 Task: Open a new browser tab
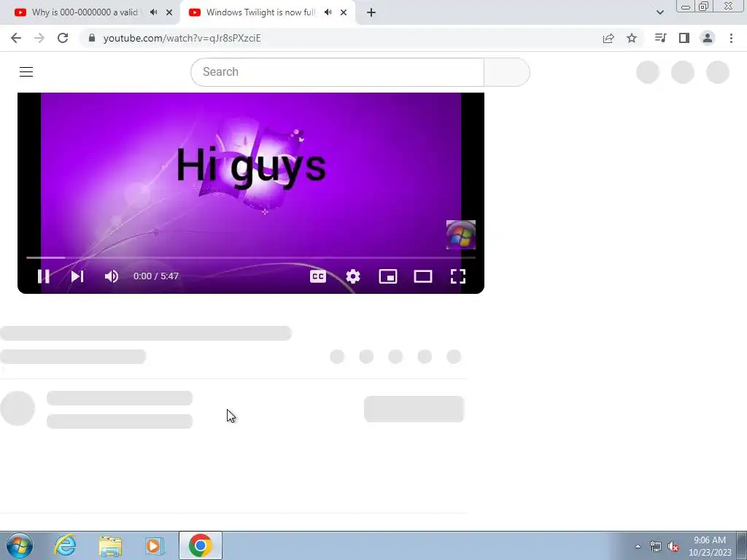tap(371, 13)
